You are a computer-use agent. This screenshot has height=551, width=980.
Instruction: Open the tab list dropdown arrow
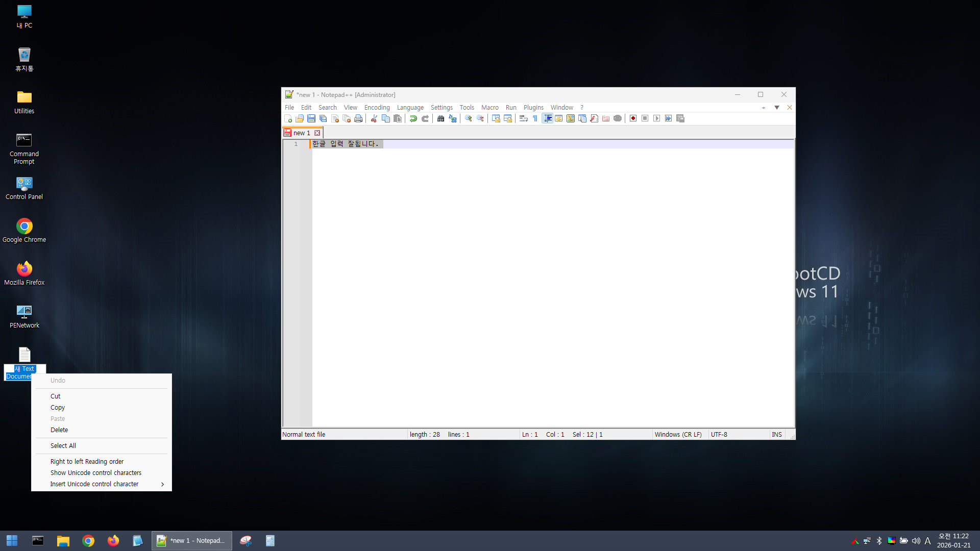(x=777, y=108)
